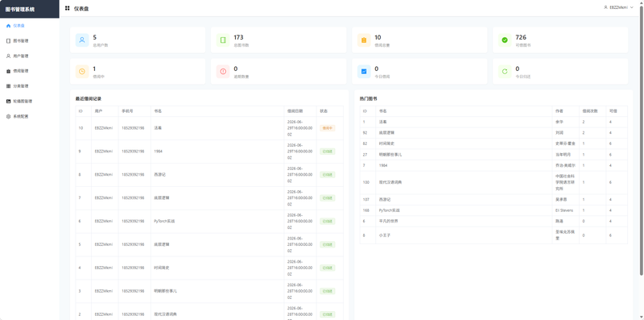Screen dimensions: 644x320
Task: Click phone number in record 10 row
Action: 133,128
